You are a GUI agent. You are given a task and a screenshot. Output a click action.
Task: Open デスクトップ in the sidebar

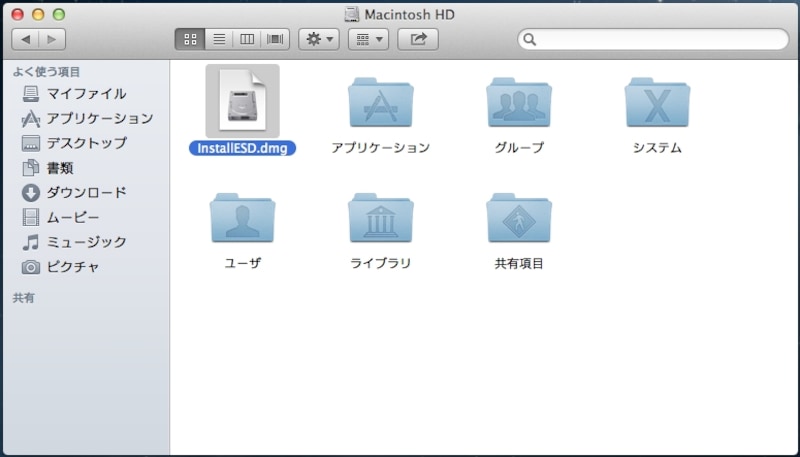[86, 143]
